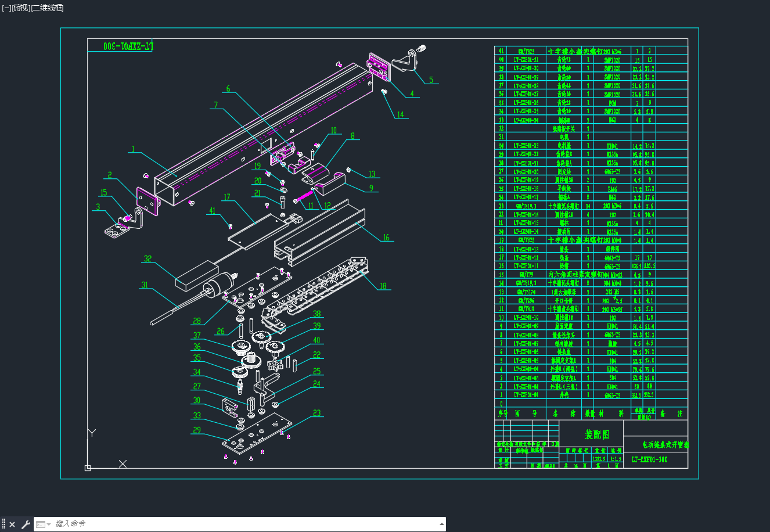Select callout number 28 in the exploded view

(x=197, y=321)
